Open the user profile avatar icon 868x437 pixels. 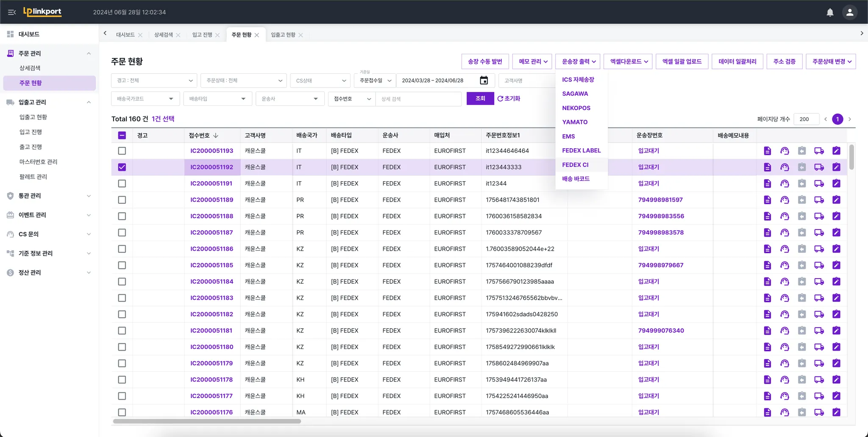849,12
